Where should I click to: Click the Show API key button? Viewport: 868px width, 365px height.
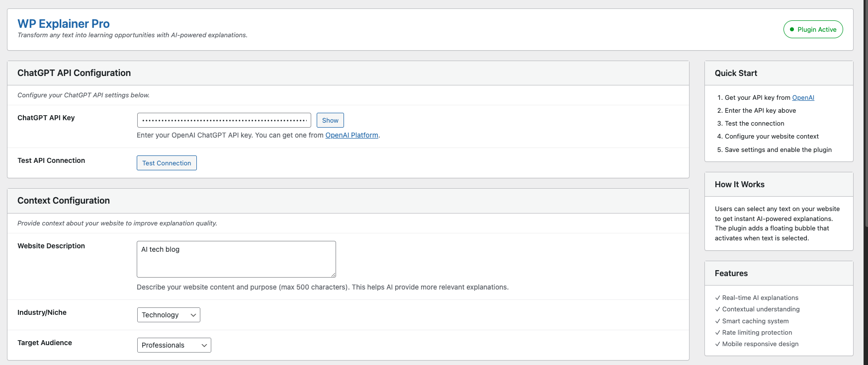(x=330, y=120)
